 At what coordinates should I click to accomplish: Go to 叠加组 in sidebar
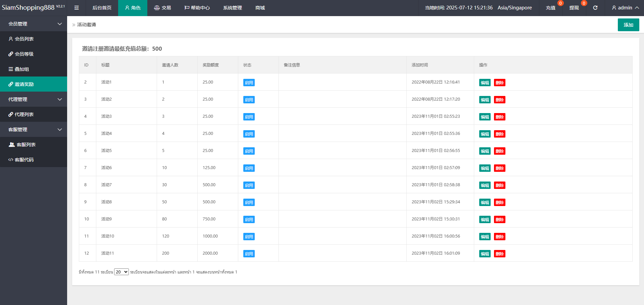point(21,69)
